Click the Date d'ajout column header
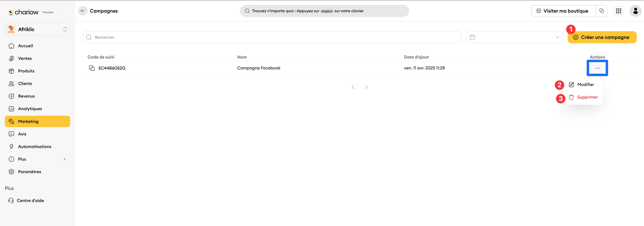644x226 pixels. [x=416, y=57]
